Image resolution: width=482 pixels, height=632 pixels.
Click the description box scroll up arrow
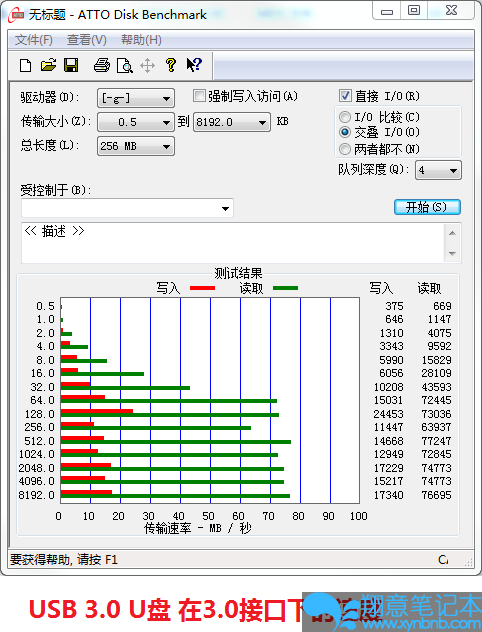tap(452, 233)
